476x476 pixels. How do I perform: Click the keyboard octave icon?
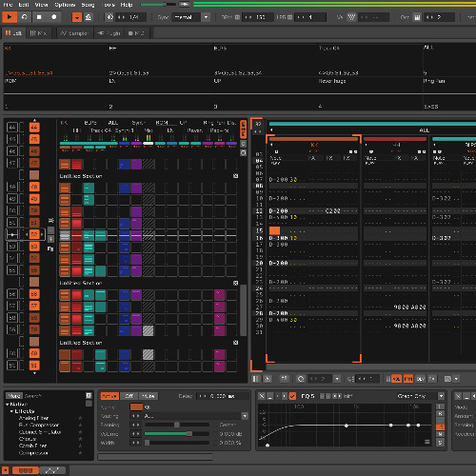coord(417,17)
